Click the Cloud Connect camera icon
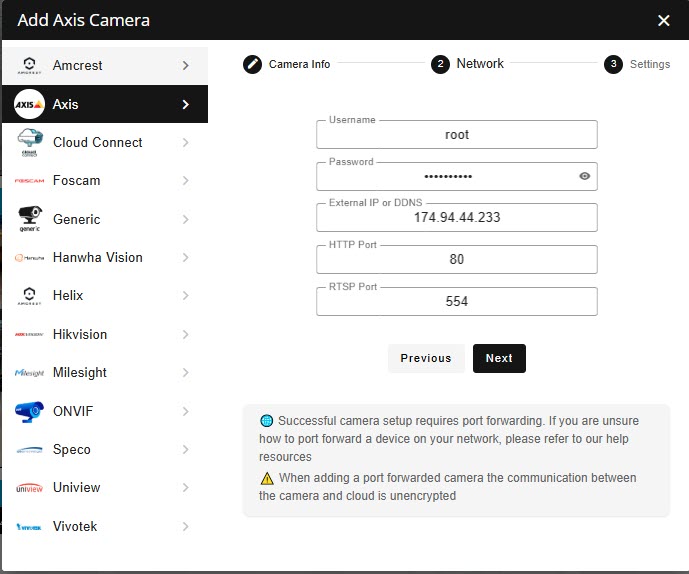 (30, 143)
